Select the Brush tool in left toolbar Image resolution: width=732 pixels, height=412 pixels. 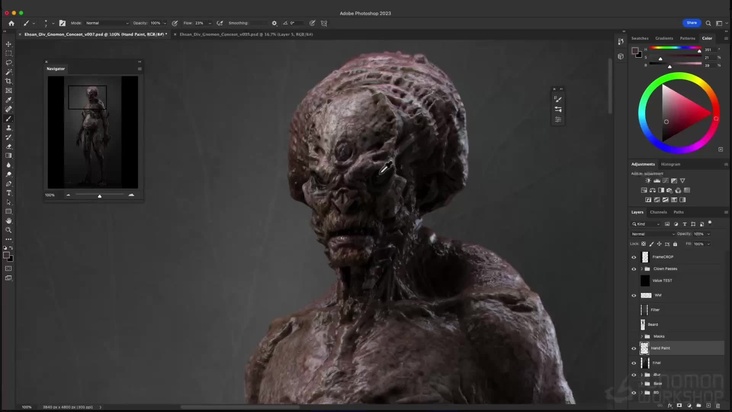[x=8, y=119]
